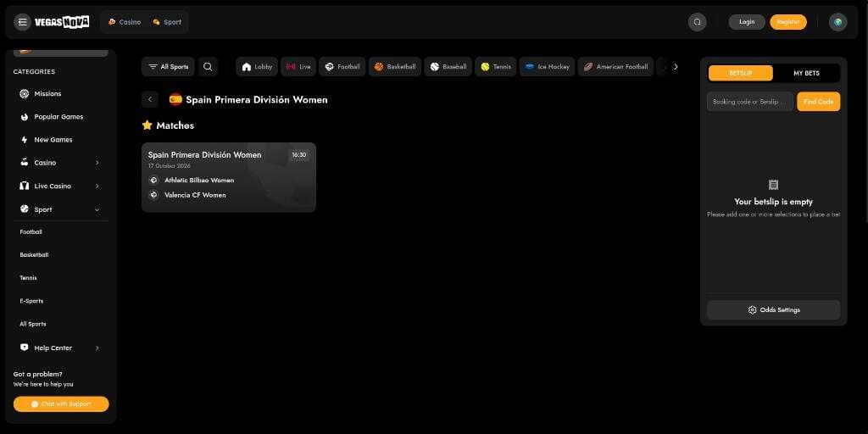Click the 16:30 match time badge
The image size is (868, 434).
click(299, 155)
